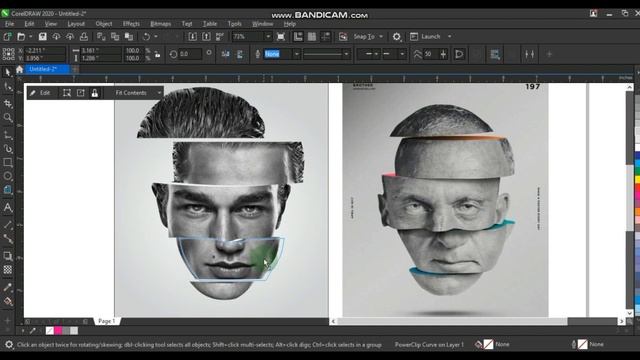
Task: Click the Save icon
Action: point(42,37)
